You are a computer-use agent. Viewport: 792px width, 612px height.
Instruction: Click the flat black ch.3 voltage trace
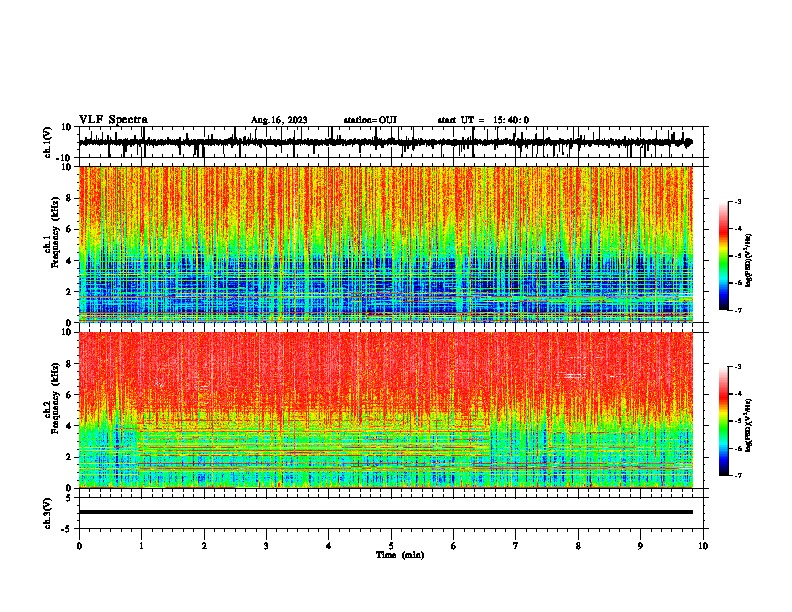386,512
